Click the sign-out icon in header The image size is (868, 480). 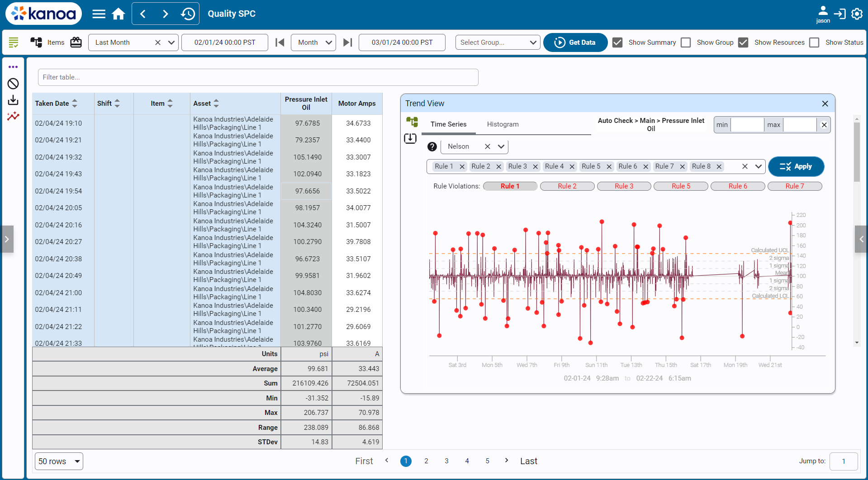point(840,14)
